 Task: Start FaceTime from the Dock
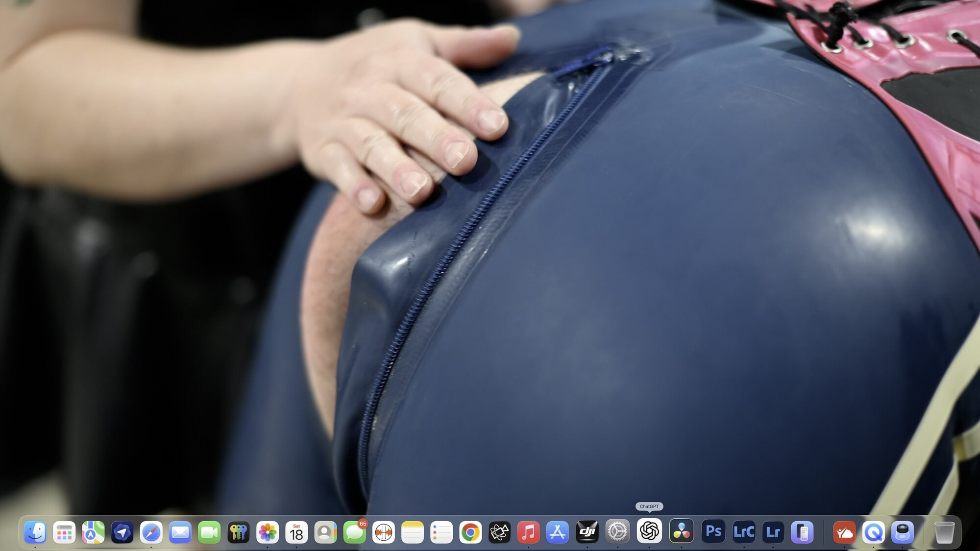pos(209,532)
